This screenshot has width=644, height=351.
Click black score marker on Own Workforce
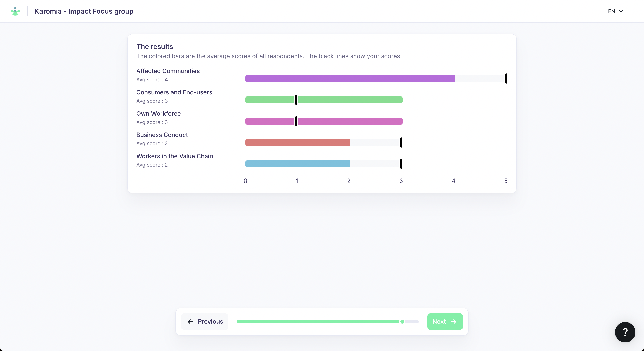coord(296,121)
